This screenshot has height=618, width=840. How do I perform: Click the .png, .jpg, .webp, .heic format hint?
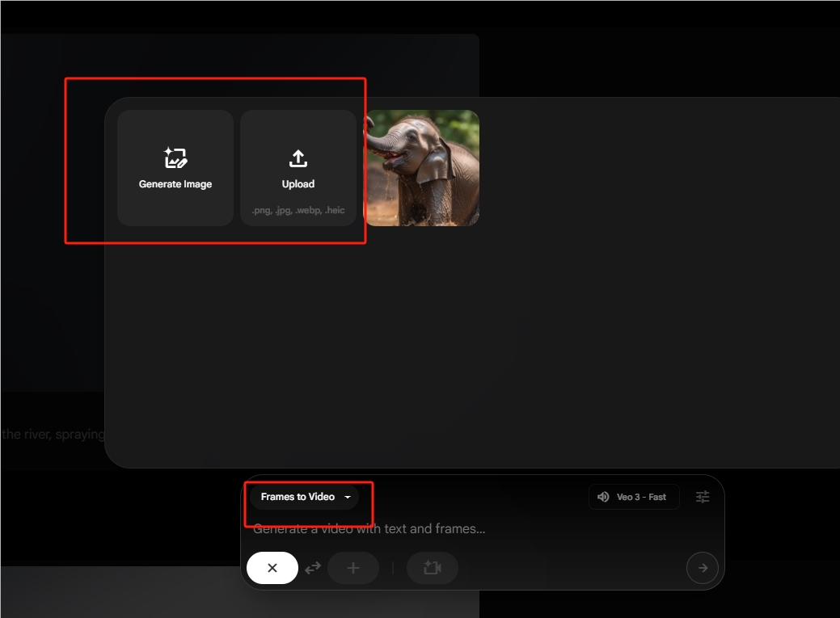tap(298, 210)
